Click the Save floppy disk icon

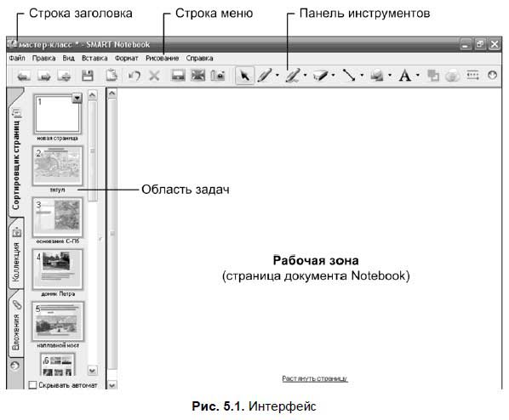point(88,76)
